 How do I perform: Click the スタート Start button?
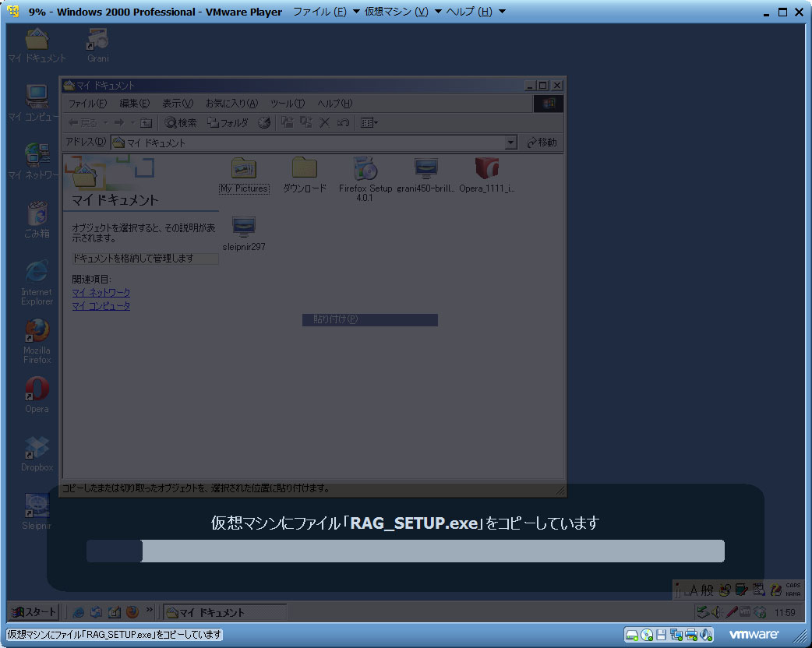click(x=34, y=612)
